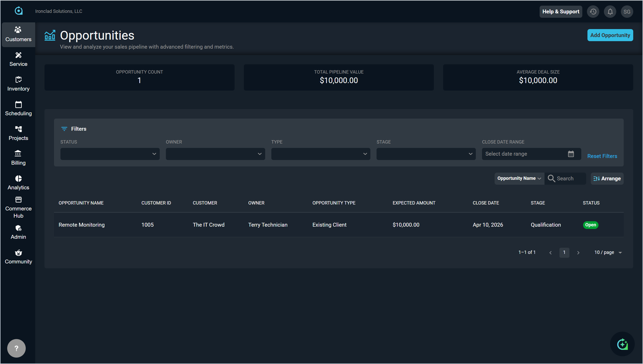This screenshot has width=643, height=364.
Task: Open the history clock icon
Action: [593, 12]
